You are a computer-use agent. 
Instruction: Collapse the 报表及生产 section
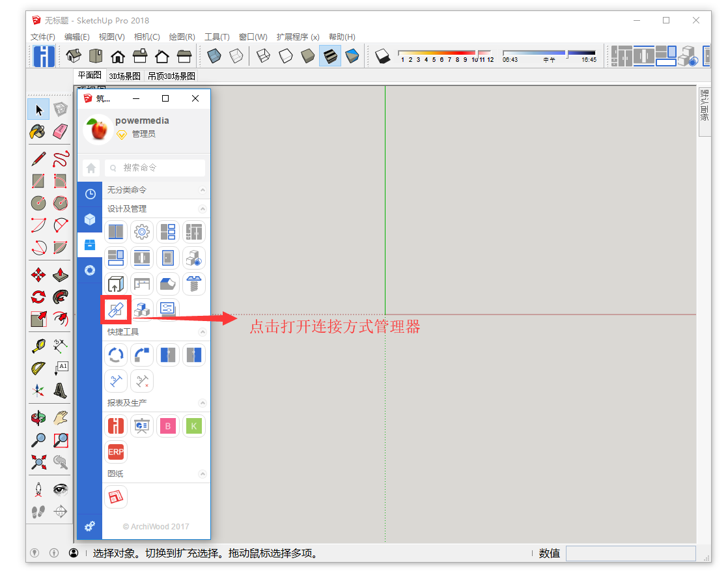[x=203, y=403]
